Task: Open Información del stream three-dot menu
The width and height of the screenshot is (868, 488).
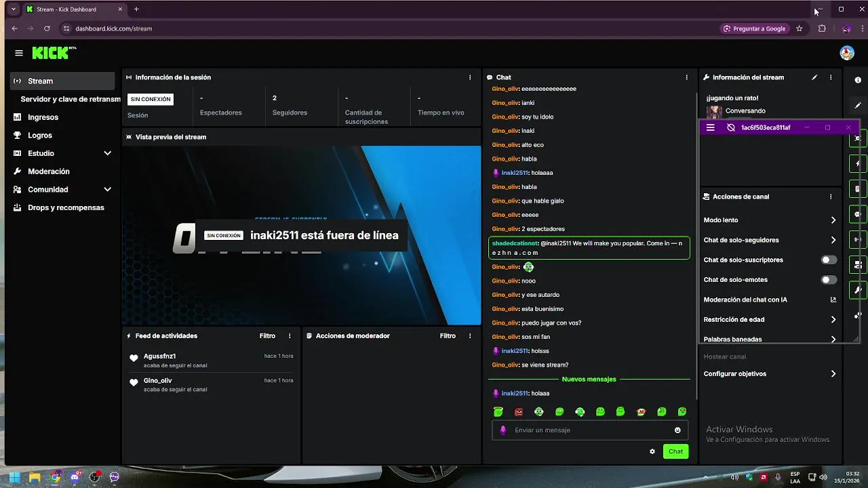Action: [x=831, y=77]
